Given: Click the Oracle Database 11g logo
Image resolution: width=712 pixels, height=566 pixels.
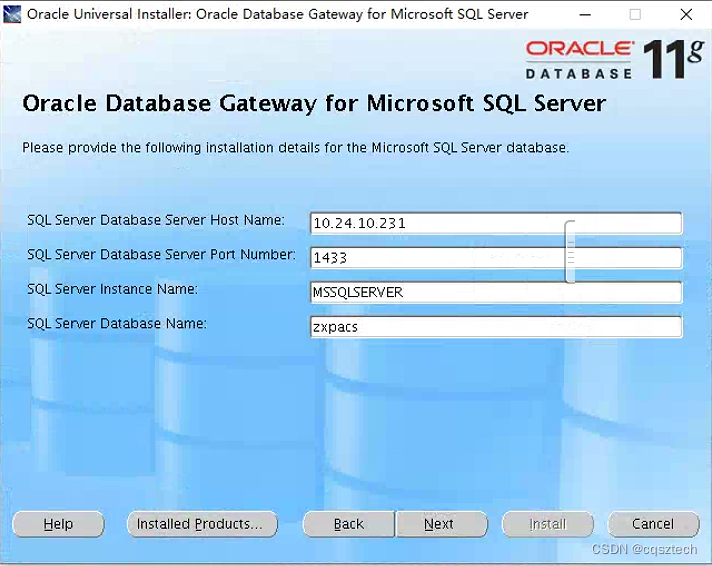Looking at the screenshot, I should coord(615,60).
